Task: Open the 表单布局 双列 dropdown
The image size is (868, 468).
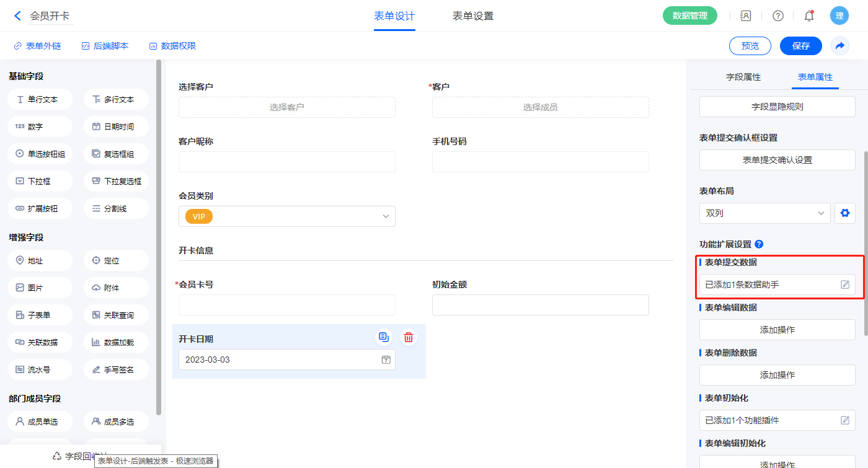Action: [x=764, y=213]
